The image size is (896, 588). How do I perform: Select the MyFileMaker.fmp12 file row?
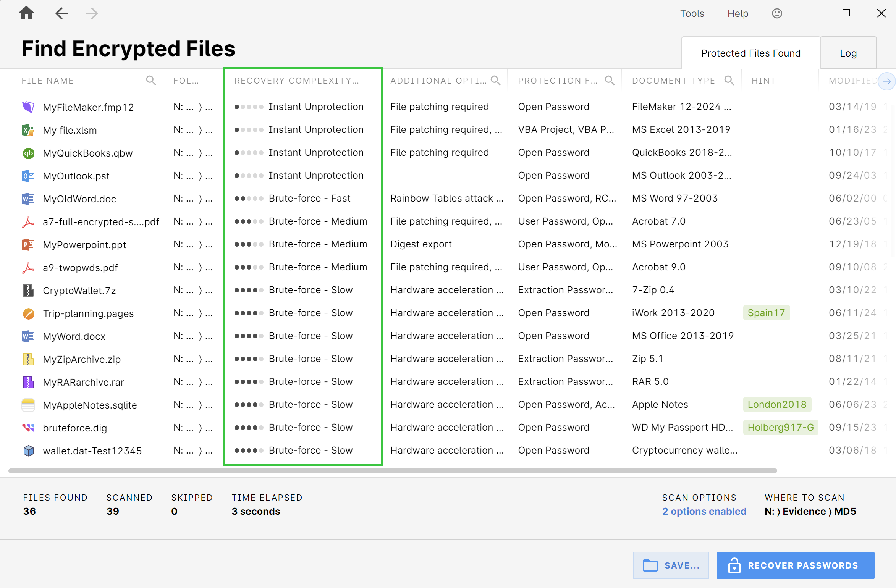88,107
